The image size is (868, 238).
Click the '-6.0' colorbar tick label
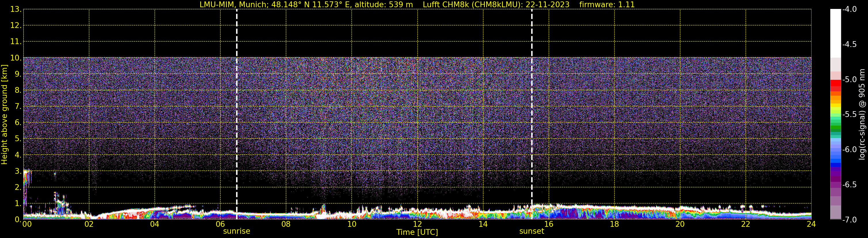849,150
